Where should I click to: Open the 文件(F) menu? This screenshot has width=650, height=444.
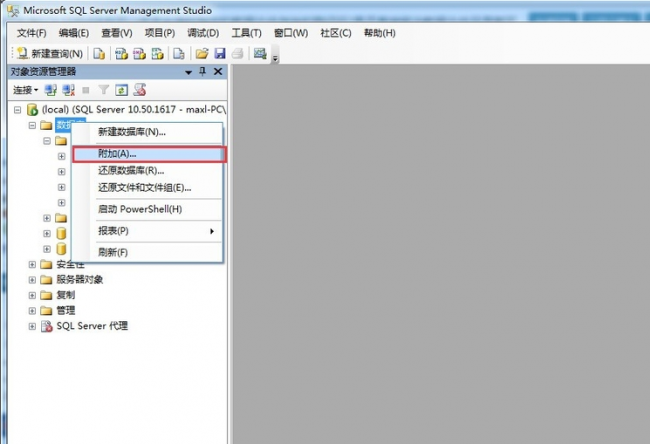[x=32, y=33]
